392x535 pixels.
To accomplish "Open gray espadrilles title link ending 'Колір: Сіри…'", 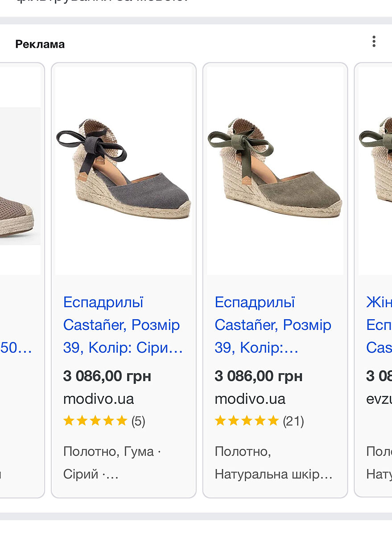I will tap(123, 325).
